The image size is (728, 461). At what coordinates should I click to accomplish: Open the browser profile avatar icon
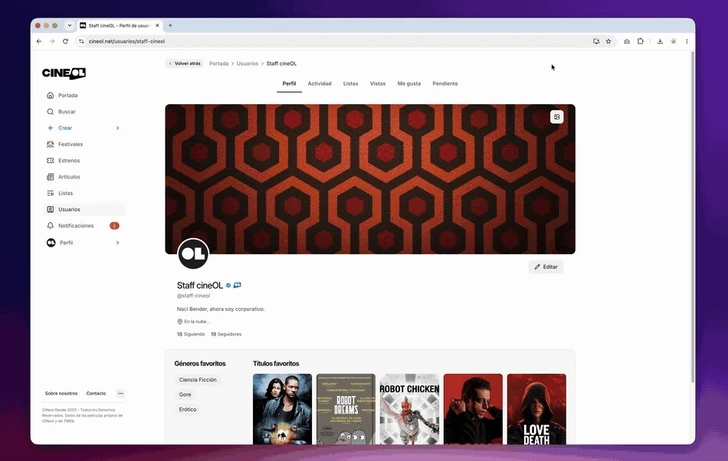click(673, 41)
